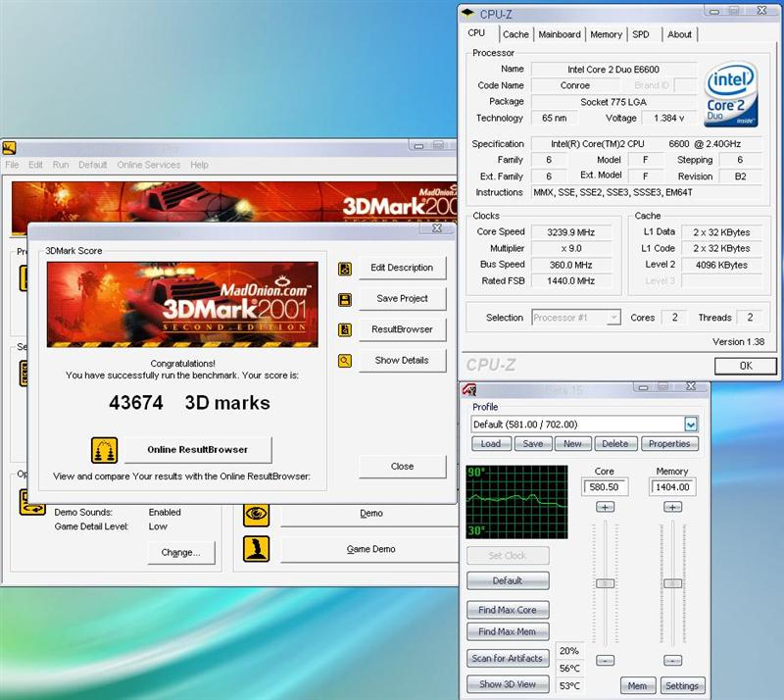Click the CPU-Z title bar icon
The image size is (784, 700).
pos(468,14)
